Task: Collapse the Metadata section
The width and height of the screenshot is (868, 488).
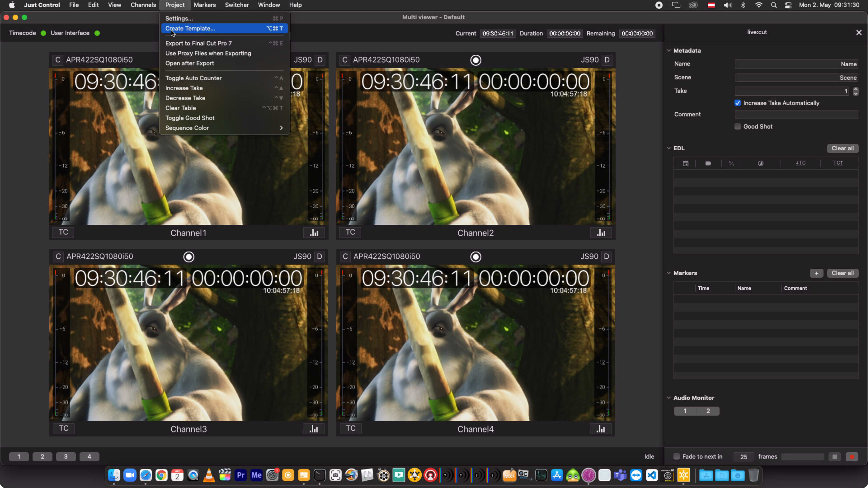Action: tap(669, 51)
